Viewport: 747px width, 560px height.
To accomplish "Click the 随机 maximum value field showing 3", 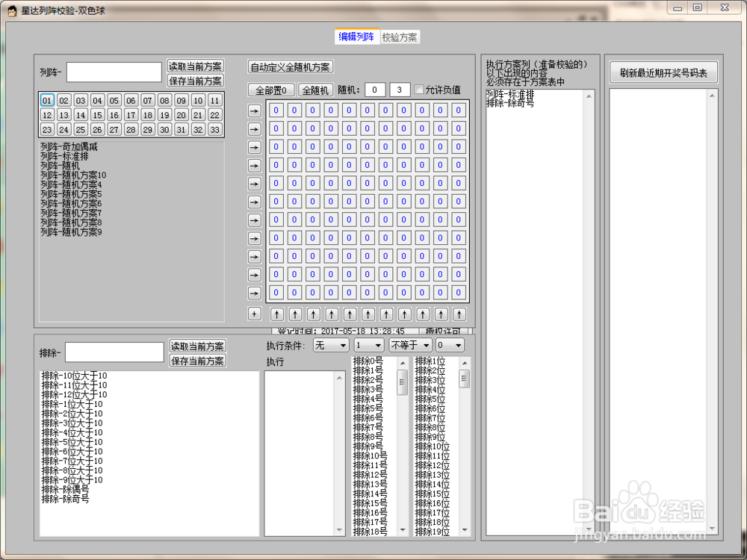I will (x=400, y=90).
